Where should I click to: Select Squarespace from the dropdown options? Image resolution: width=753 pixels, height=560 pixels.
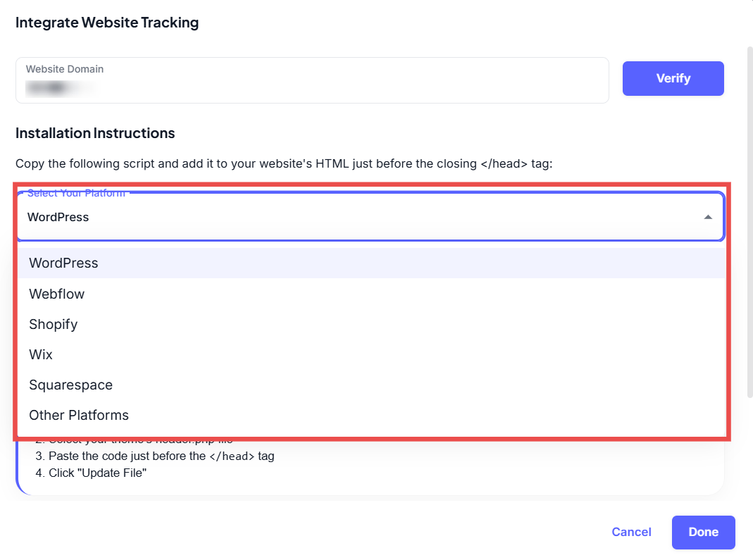(70, 385)
